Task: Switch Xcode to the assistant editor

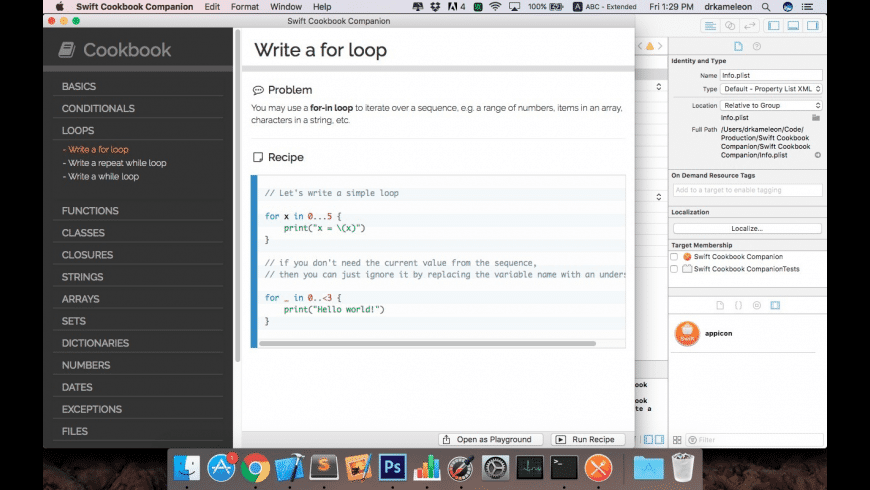Action: (730, 26)
